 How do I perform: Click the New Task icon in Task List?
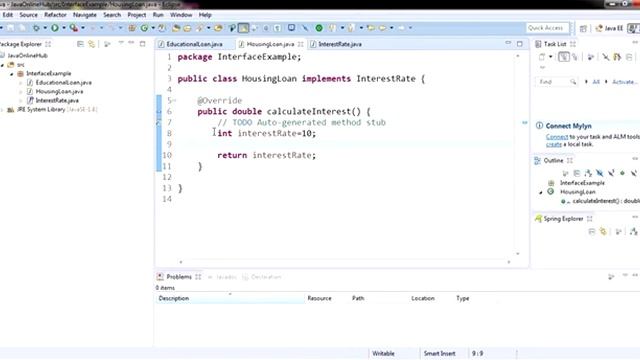coord(542,57)
